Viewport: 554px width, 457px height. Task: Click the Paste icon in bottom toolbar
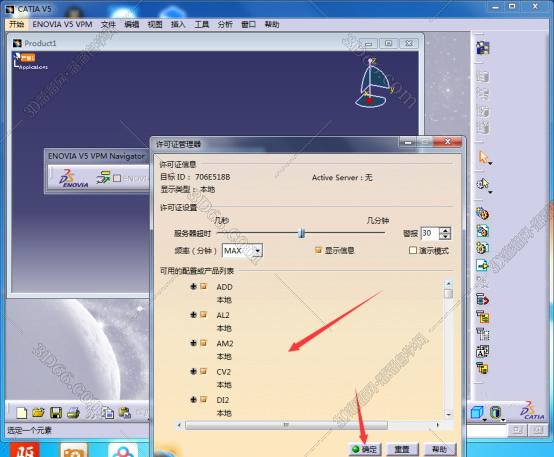point(125,412)
